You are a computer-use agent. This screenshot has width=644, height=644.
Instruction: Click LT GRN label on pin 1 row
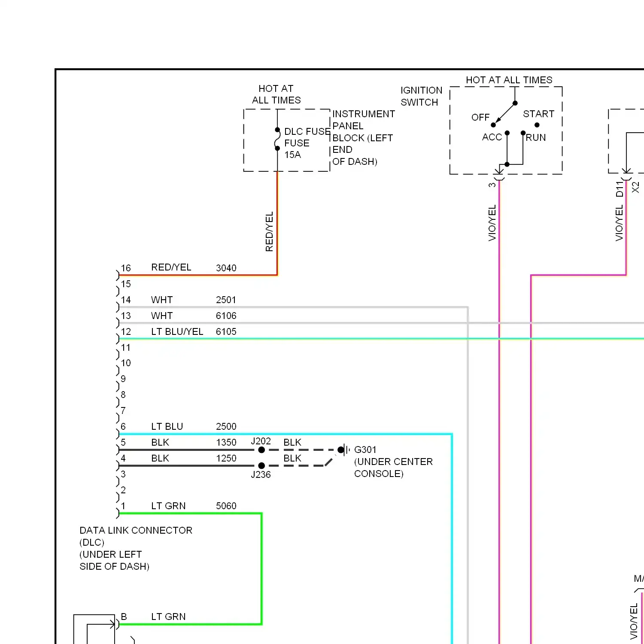pos(168,506)
